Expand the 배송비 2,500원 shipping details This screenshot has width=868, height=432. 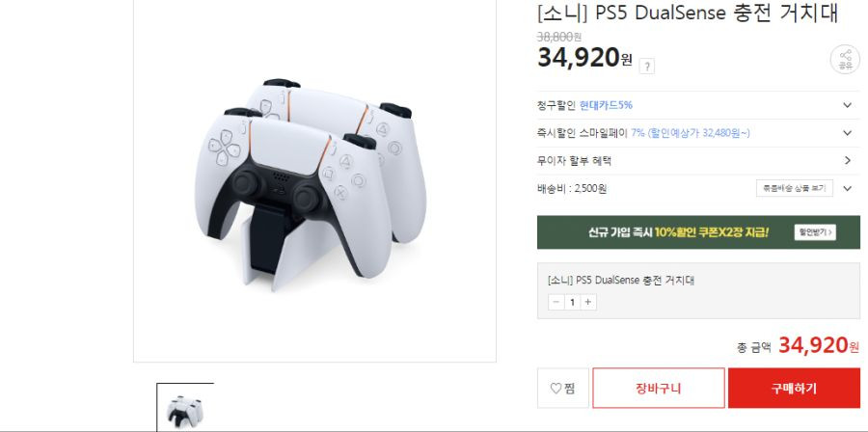848,189
